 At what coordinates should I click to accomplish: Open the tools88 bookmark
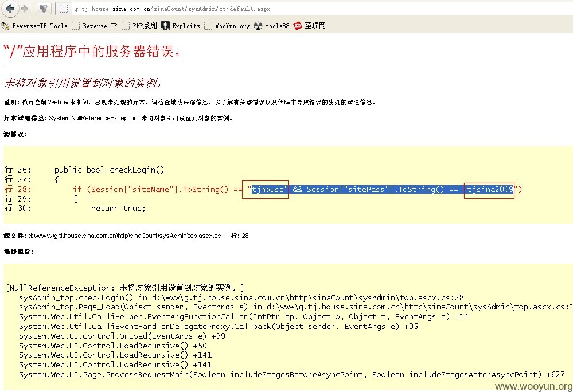point(271,26)
